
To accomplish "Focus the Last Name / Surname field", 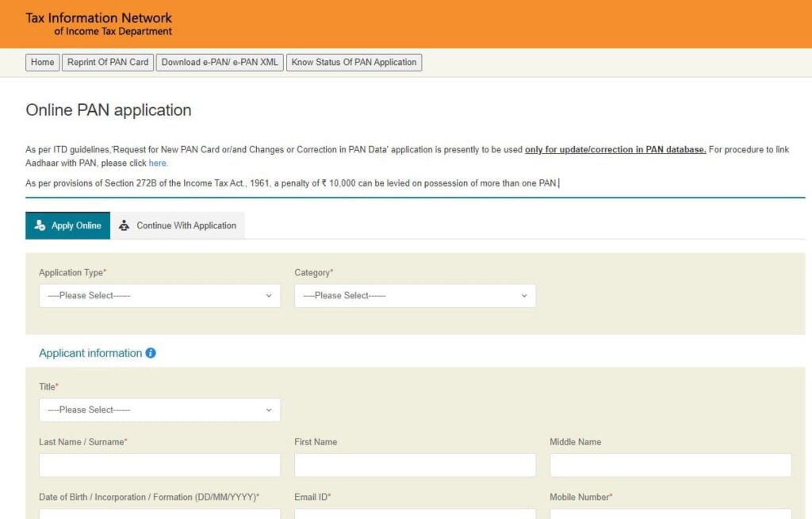I will pyautogui.click(x=159, y=465).
